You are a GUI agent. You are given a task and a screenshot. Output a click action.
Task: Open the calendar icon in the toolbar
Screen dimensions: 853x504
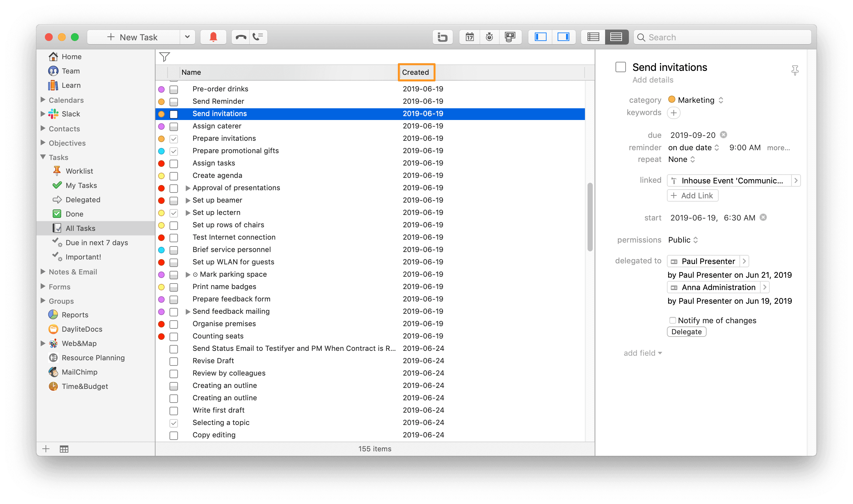pos(469,37)
